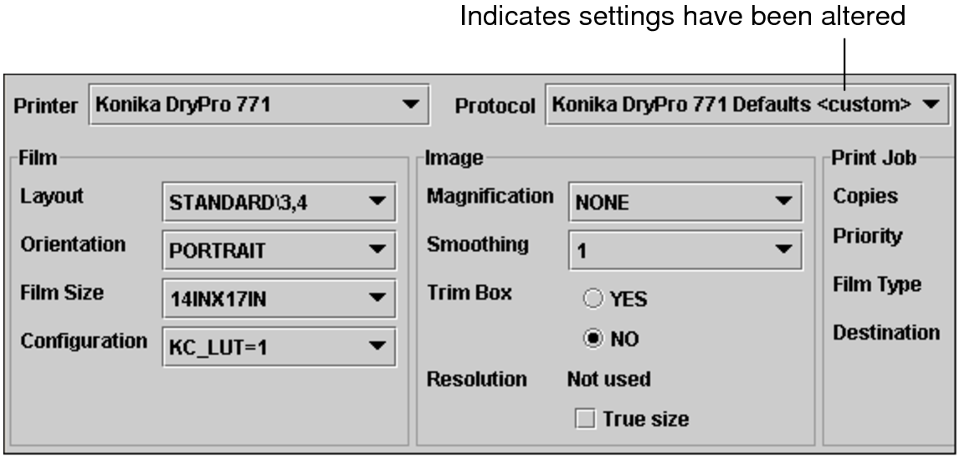
Task: Open the Film Size dropdown
Action: coord(278,297)
